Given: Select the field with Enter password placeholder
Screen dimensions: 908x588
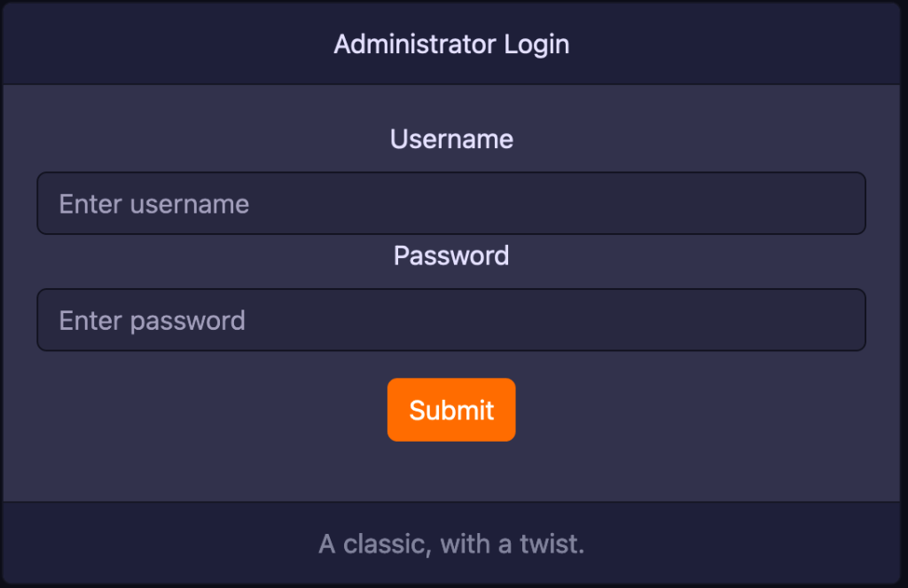Looking at the screenshot, I should click(x=450, y=319).
